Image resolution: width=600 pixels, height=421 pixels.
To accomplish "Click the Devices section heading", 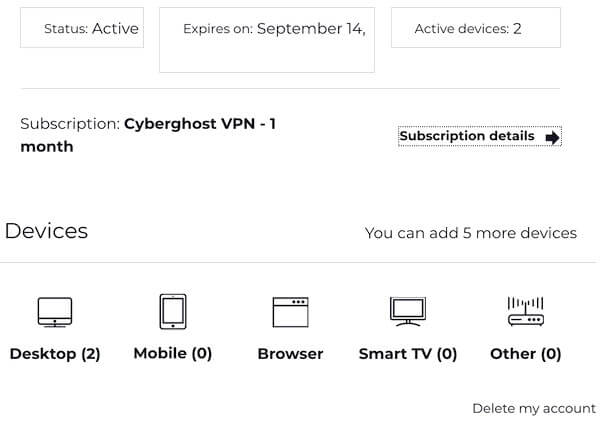I will tap(46, 231).
